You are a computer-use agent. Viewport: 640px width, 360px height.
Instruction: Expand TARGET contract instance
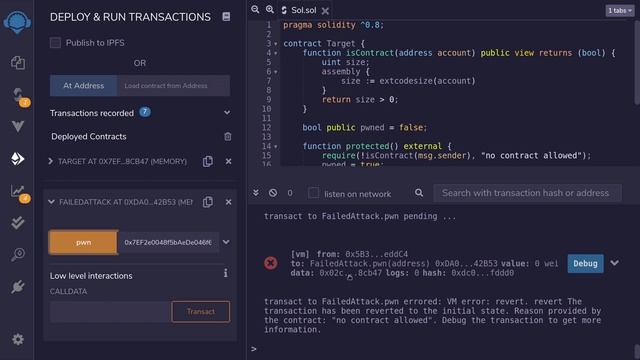[51, 161]
